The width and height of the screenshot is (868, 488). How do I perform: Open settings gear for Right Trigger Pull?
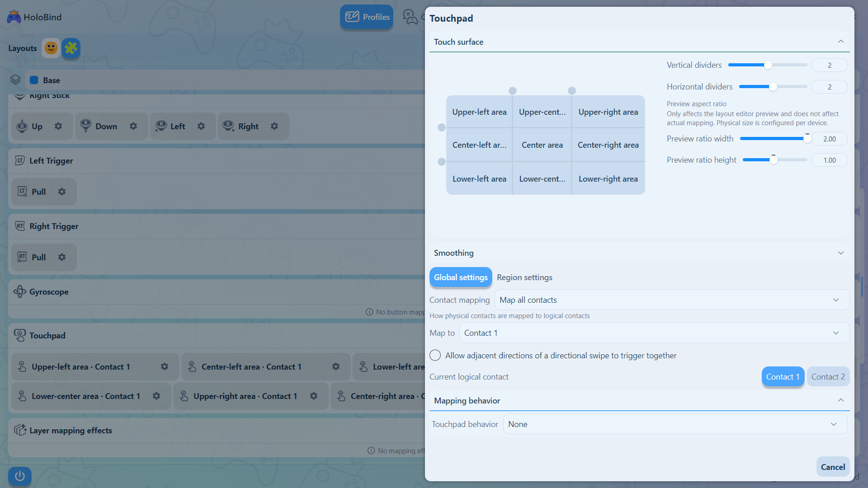[62, 257]
